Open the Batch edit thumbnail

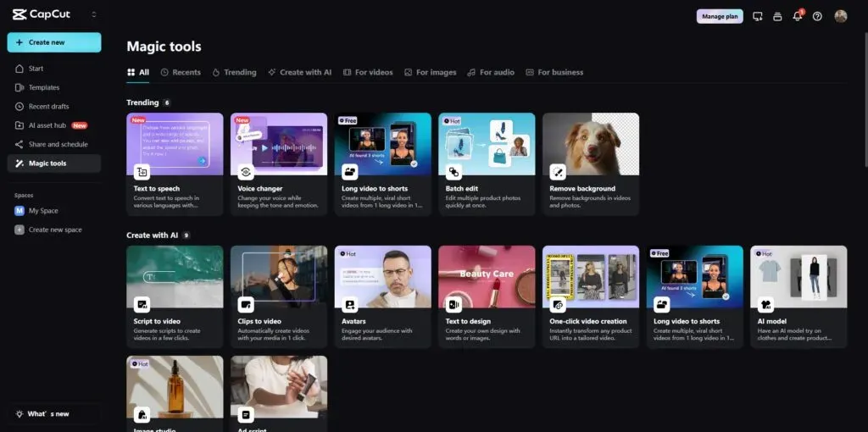click(x=487, y=144)
